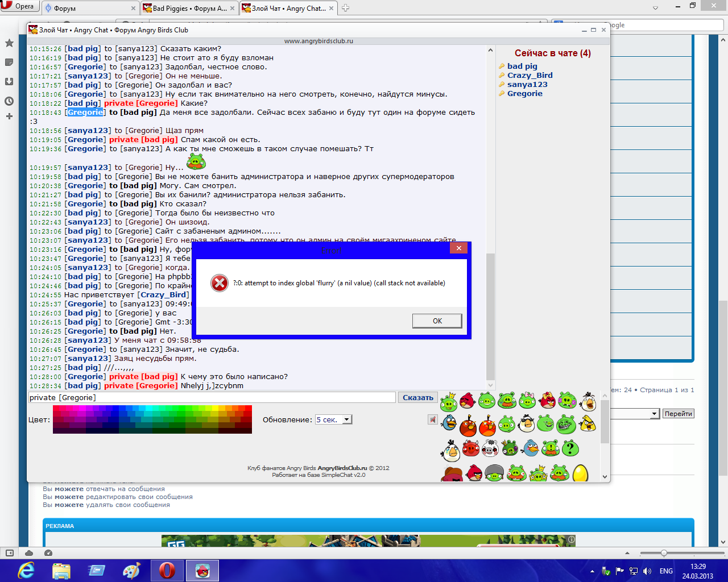Insert the open-beaked blue bird smiley in second row

(x=449, y=422)
